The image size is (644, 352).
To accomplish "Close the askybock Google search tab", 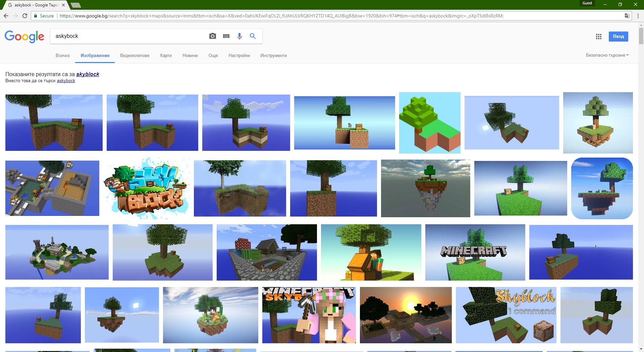I will point(63,5).
